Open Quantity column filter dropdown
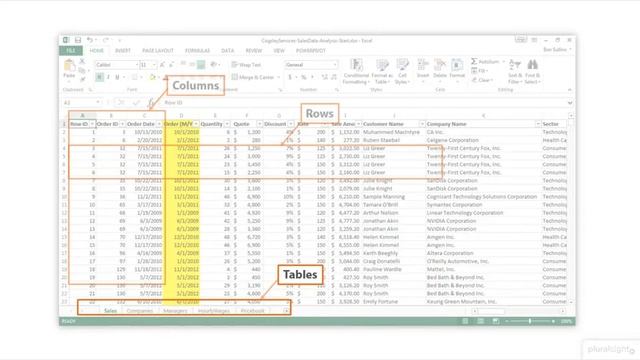640x360 pixels. click(227, 124)
